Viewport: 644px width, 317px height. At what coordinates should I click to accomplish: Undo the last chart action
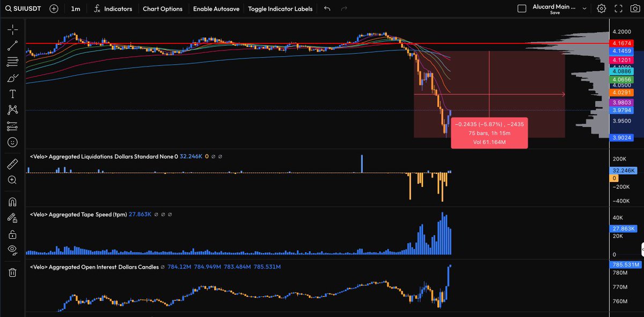click(327, 9)
